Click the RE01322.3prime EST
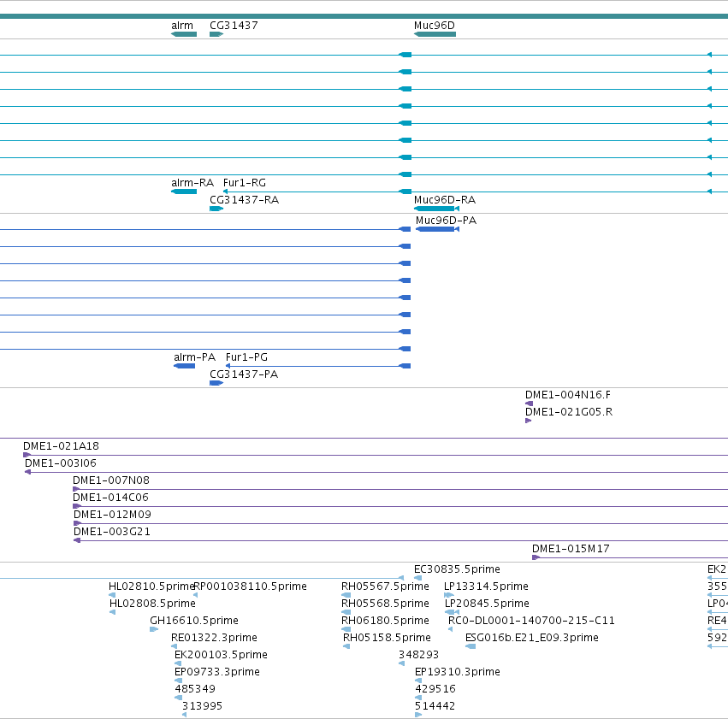This screenshot has width=728, height=719. (175, 646)
